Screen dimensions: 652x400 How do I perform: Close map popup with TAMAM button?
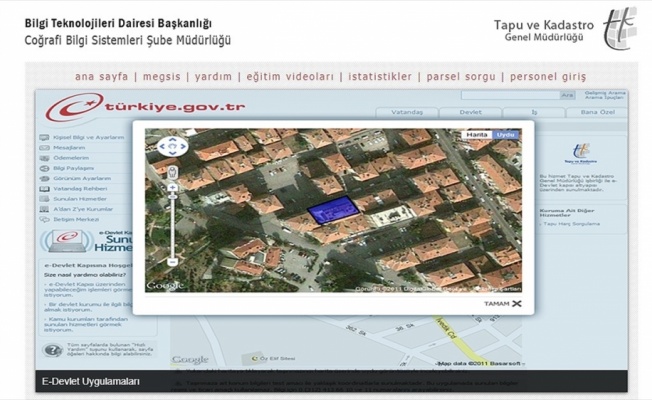502,302
